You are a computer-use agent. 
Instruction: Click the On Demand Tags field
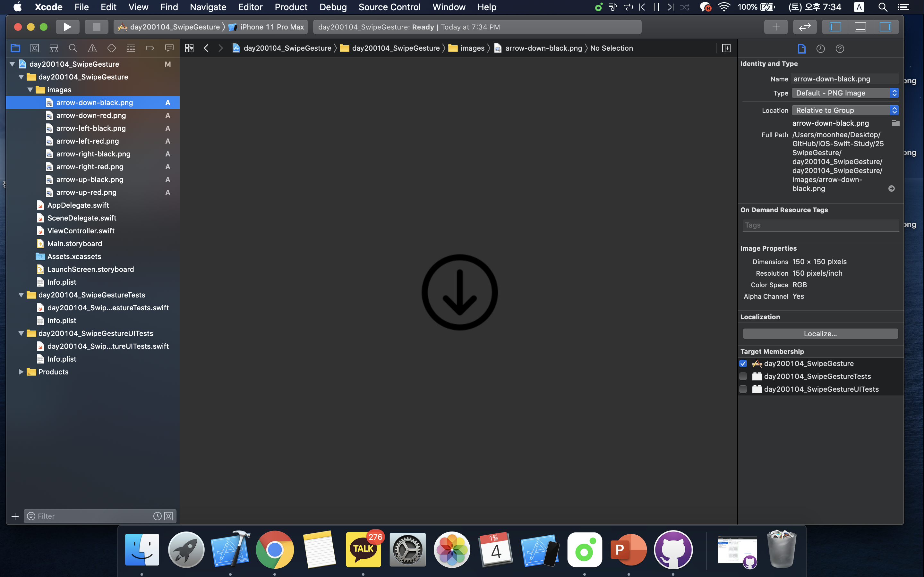(820, 225)
